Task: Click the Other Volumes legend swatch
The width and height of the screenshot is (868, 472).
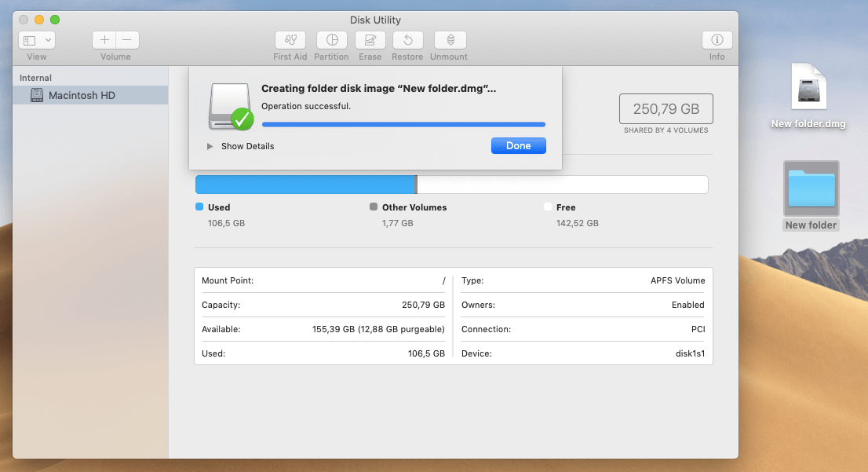Action: [x=373, y=207]
